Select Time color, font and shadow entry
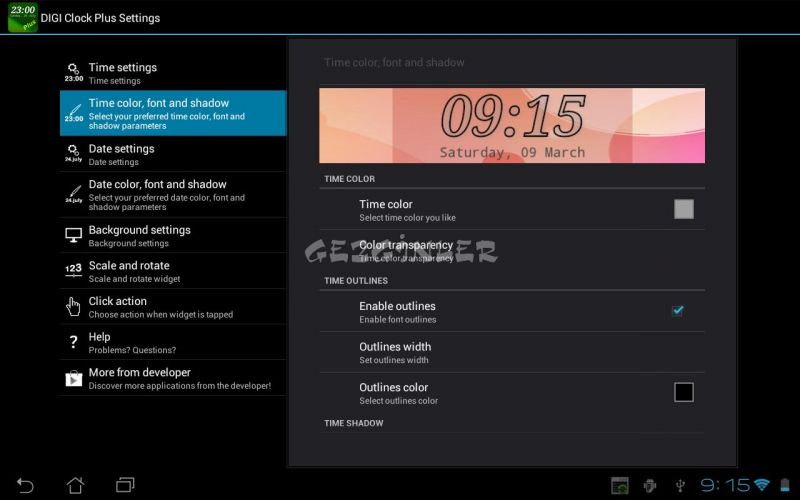Image resolution: width=800 pixels, height=500 pixels. click(x=173, y=113)
